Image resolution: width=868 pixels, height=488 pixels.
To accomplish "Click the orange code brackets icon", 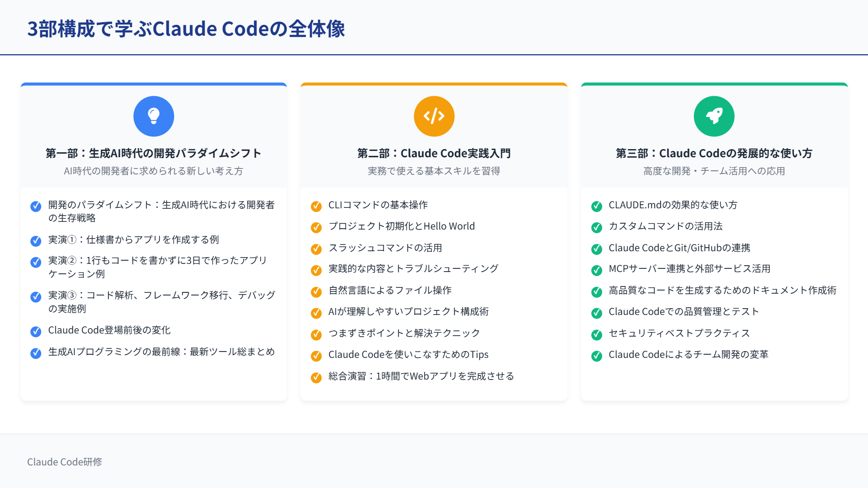I will pos(434,116).
